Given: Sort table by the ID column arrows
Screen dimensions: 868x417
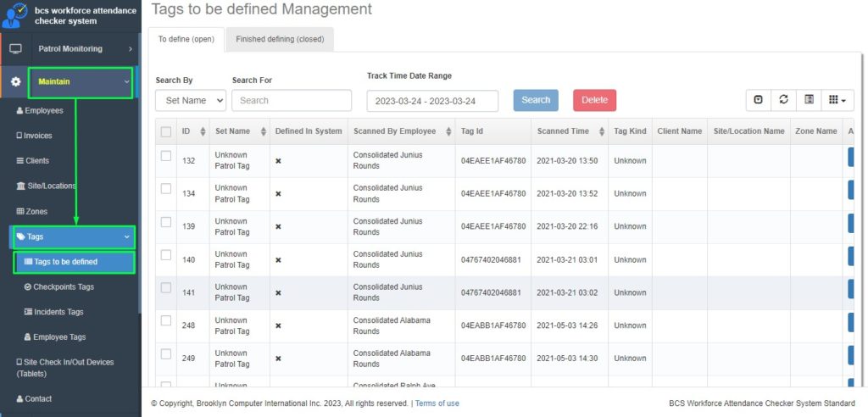Looking at the screenshot, I should [x=203, y=131].
